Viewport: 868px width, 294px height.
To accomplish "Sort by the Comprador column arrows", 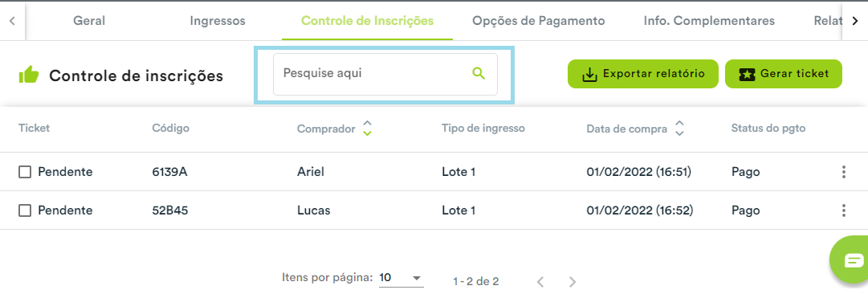I will click(x=367, y=129).
